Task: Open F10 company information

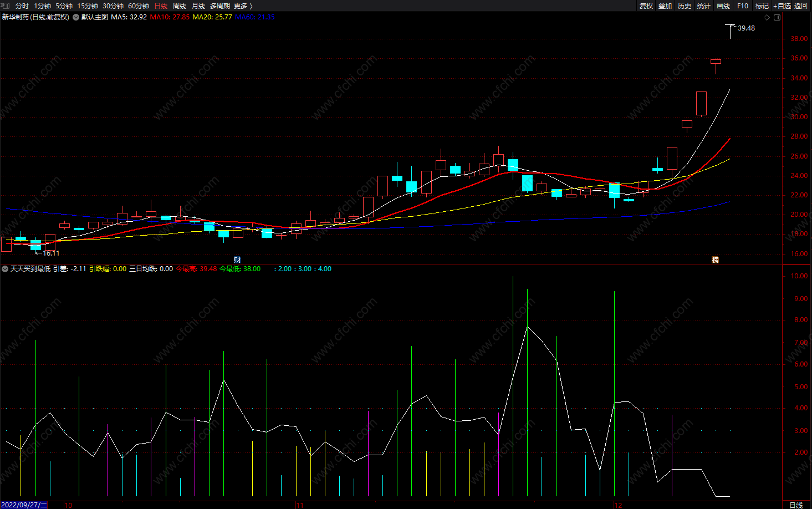Action: tap(743, 6)
